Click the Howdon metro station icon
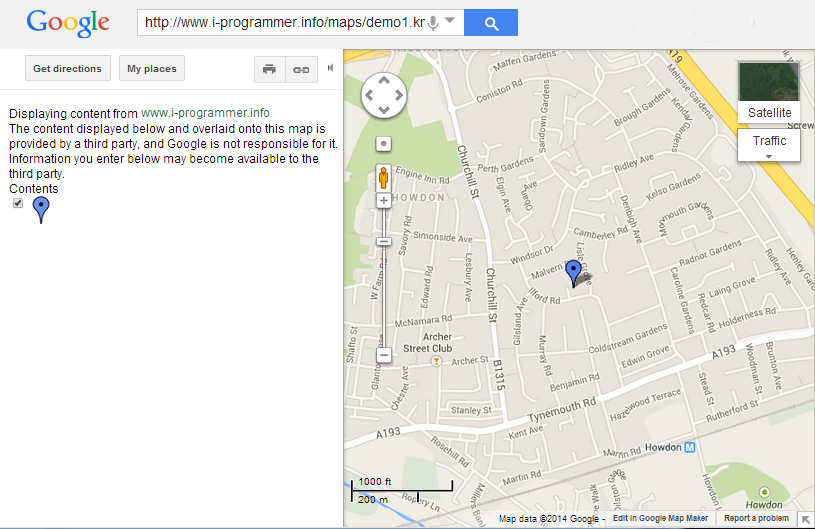The image size is (815, 529). tap(689, 447)
